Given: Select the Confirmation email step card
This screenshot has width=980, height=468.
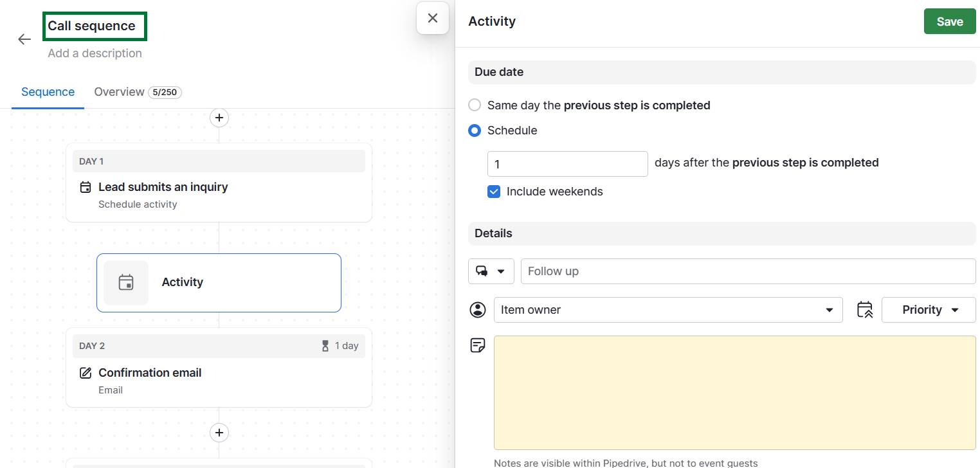Looking at the screenshot, I should 219,368.
